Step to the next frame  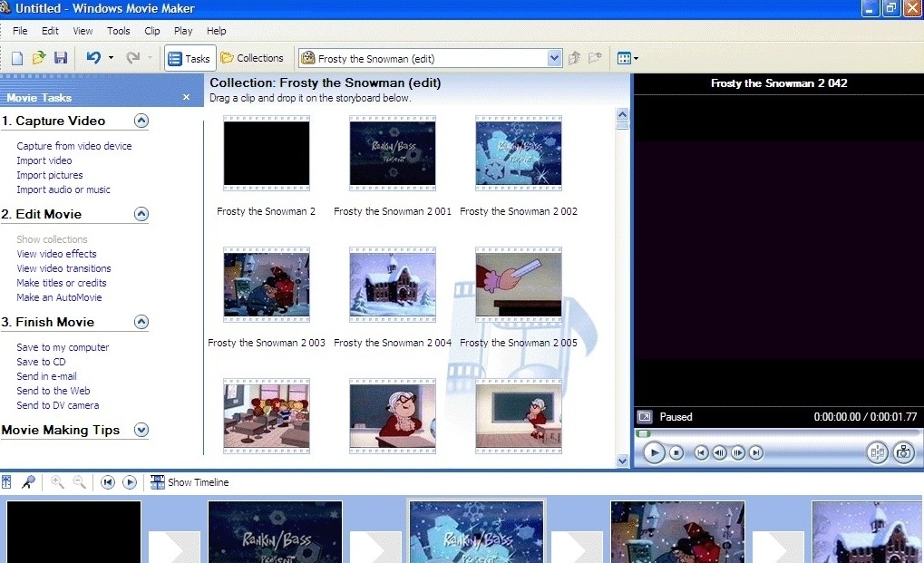(737, 452)
